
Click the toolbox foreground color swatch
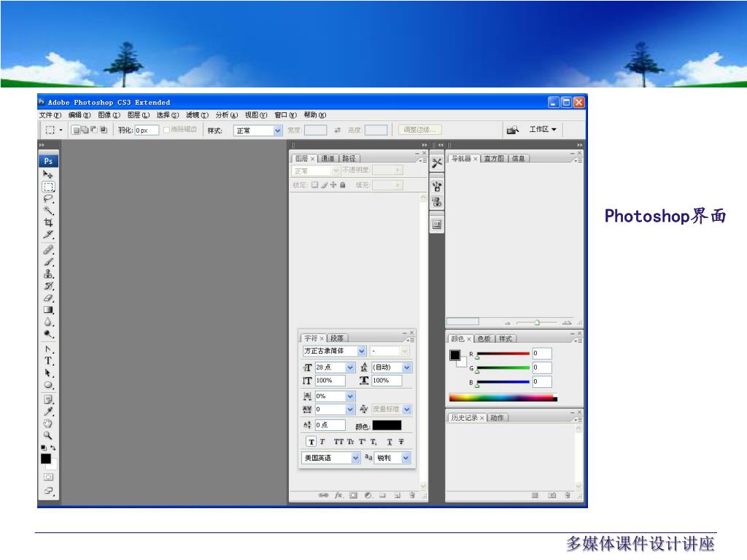(46, 459)
